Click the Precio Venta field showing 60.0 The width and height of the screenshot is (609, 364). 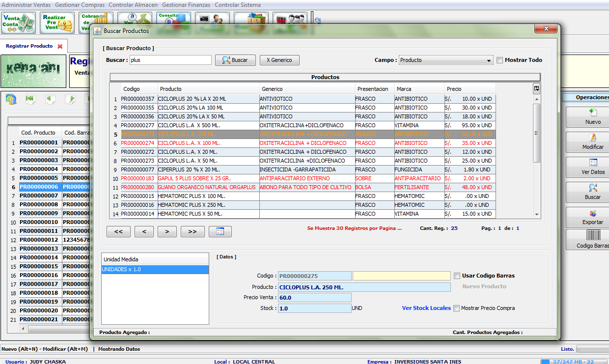(x=315, y=297)
